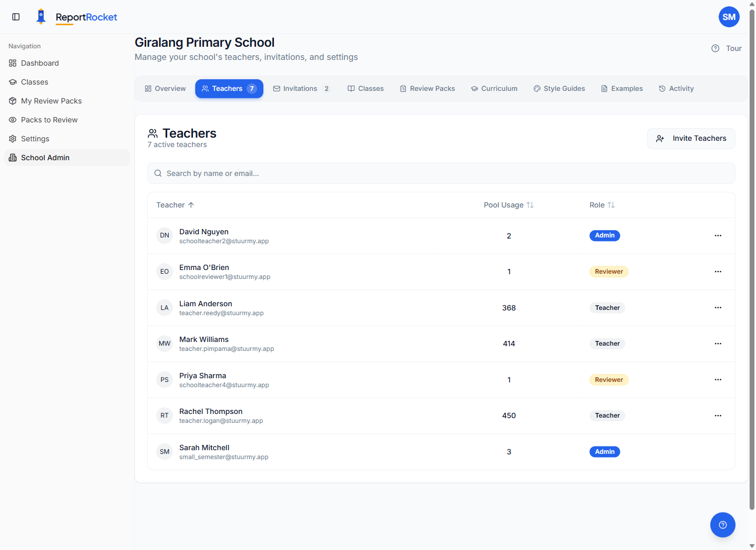Open the actions menu for Rachel Thompson
Screen dimensions: 756x550
[x=718, y=416]
